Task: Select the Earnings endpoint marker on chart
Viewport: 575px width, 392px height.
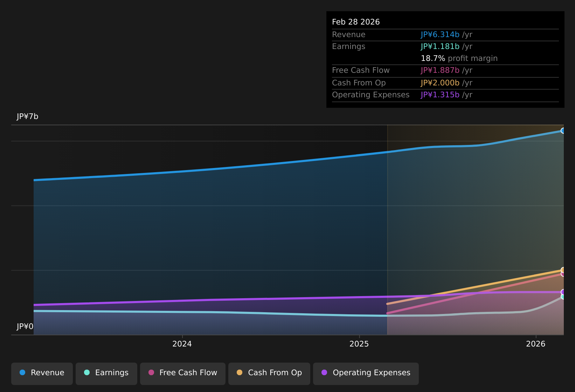Action: tap(563, 297)
